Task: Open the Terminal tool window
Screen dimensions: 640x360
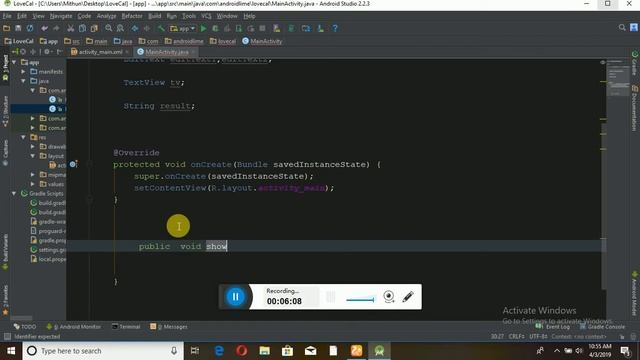Action: [x=126, y=327]
